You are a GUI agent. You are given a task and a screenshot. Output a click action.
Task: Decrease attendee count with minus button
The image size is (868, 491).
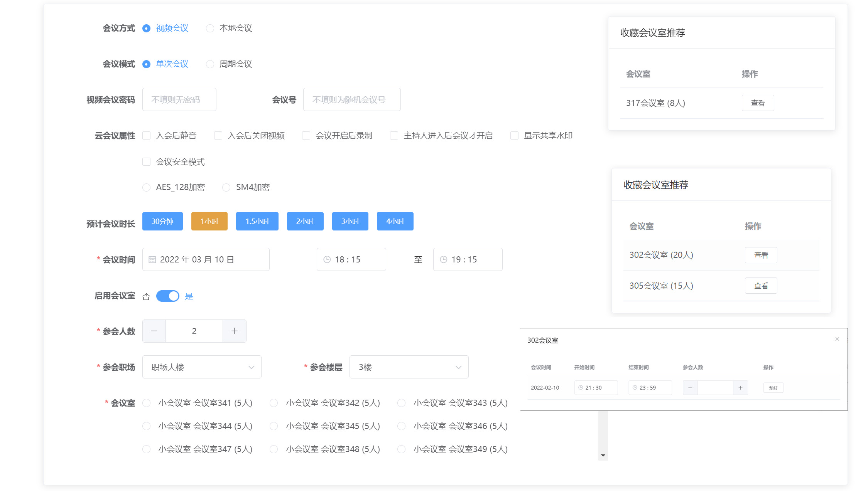coord(154,331)
